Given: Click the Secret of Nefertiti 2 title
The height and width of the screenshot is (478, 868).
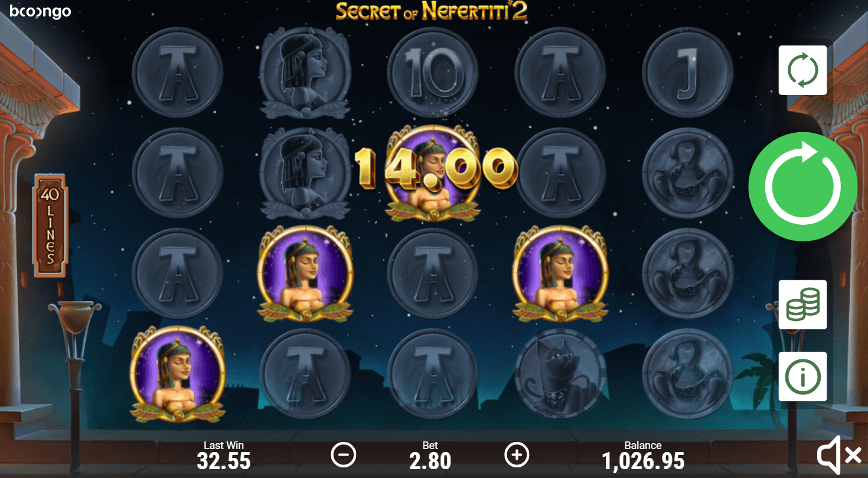Looking at the screenshot, I should click(432, 11).
